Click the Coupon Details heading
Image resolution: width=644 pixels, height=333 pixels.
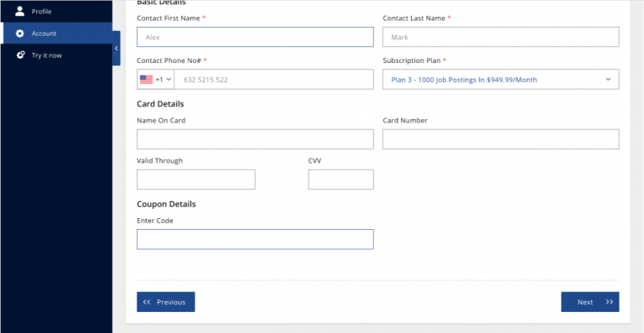(166, 204)
